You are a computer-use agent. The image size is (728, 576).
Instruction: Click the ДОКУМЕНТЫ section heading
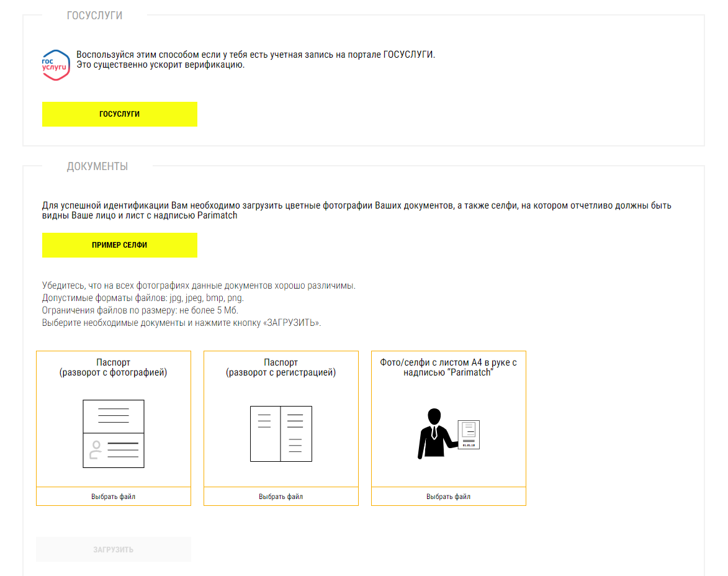pos(97,166)
